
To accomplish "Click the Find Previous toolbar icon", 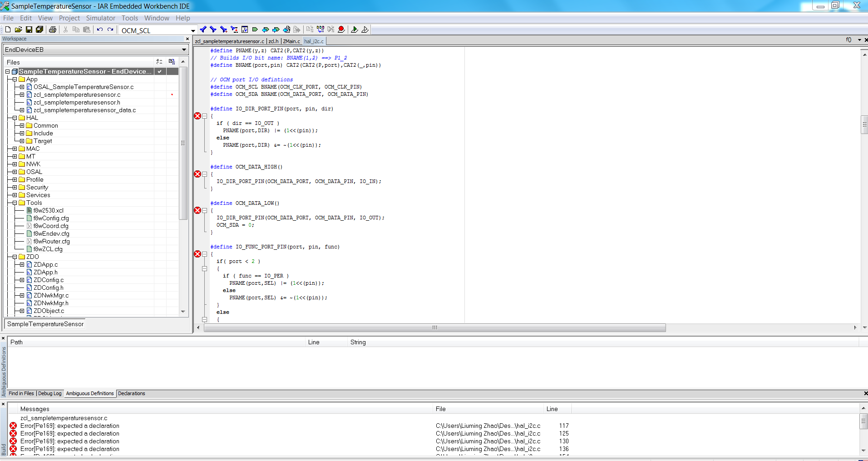I will pyautogui.click(x=223, y=30).
